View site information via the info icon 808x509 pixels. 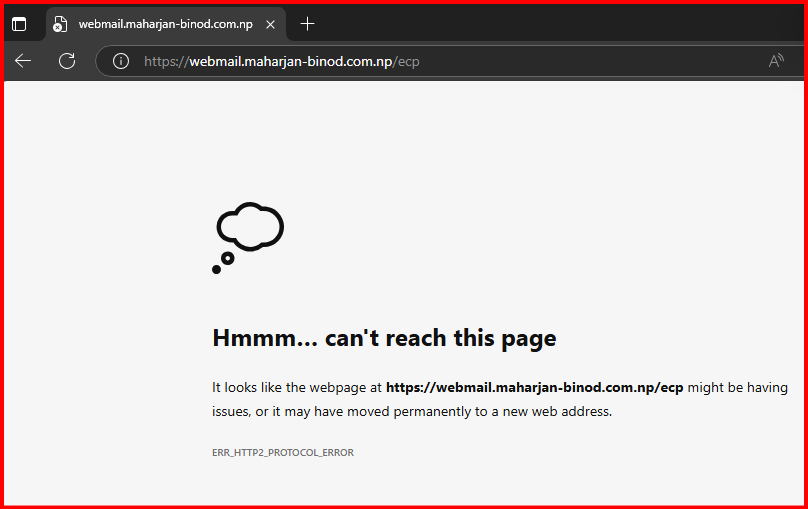click(x=121, y=61)
